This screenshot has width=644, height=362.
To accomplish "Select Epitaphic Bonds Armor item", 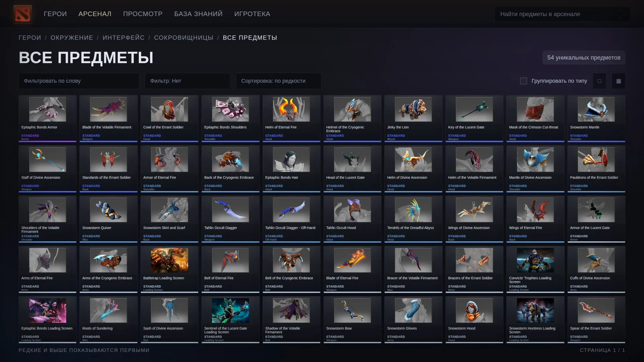I will coord(48,118).
